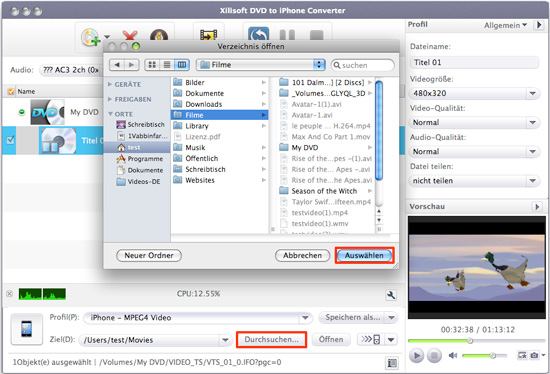Click the Abbrechen button
This screenshot has width=550, height=374.
click(x=302, y=255)
